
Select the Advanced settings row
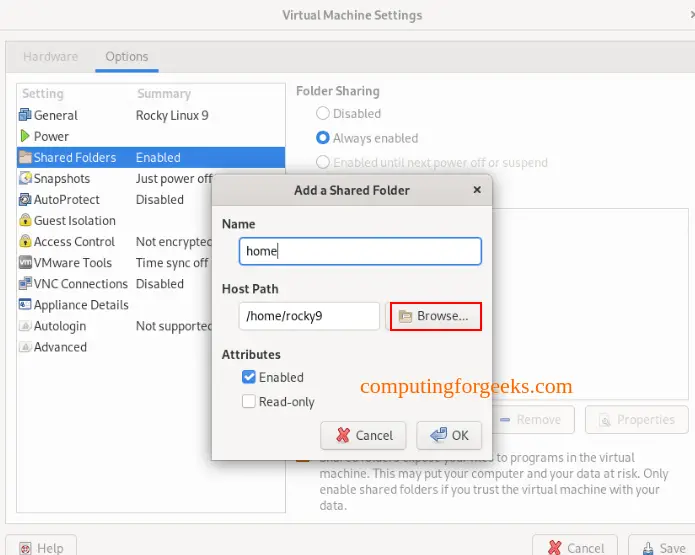[x=114, y=347]
